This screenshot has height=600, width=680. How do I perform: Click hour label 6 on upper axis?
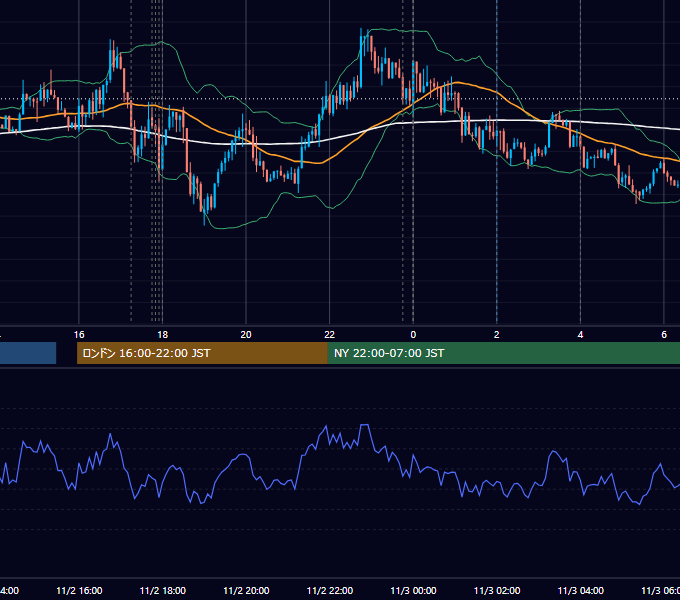(x=664, y=335)
